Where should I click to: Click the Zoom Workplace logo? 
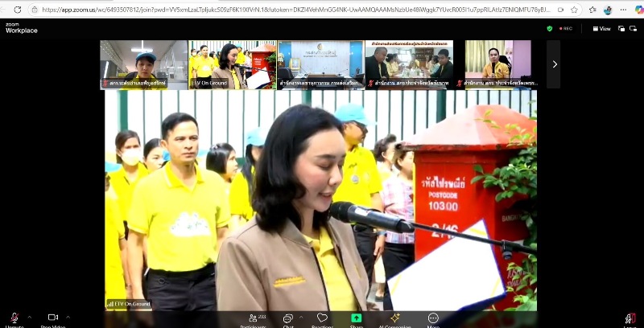coord(22,28)
